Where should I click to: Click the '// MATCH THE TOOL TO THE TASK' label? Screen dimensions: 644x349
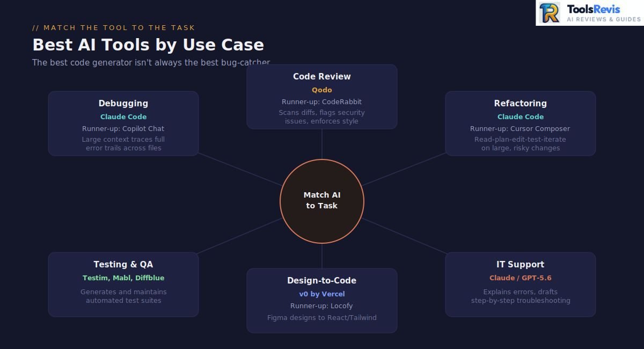tap(114, 27)
